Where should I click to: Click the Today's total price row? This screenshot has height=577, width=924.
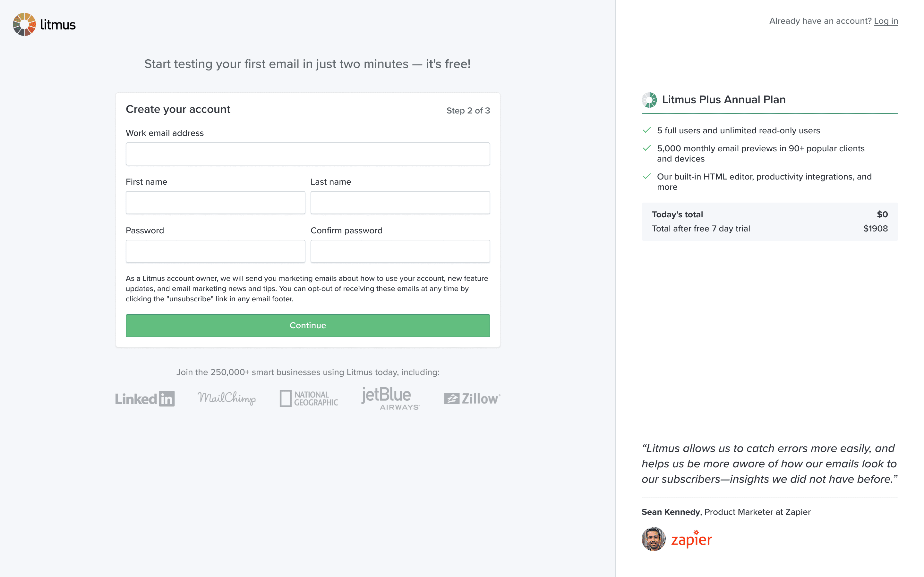click(x=769, y=214)
